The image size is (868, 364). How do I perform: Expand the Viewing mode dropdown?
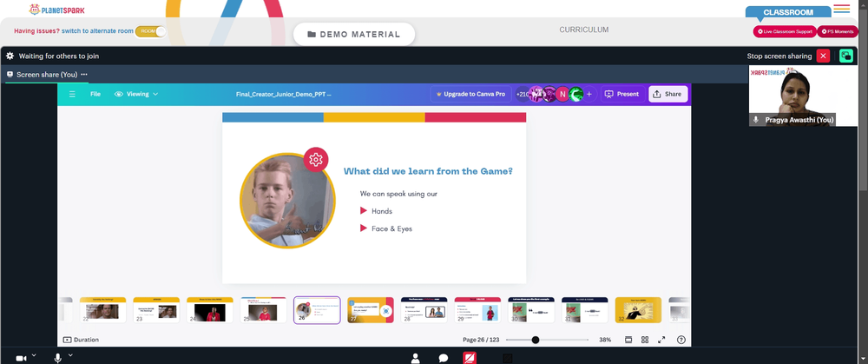(x=136, y=94)
